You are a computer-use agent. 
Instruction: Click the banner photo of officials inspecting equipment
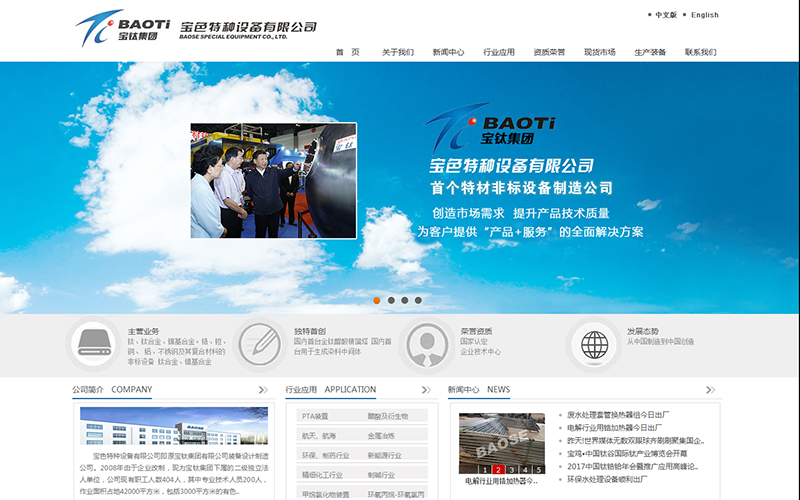click(273, 181)
